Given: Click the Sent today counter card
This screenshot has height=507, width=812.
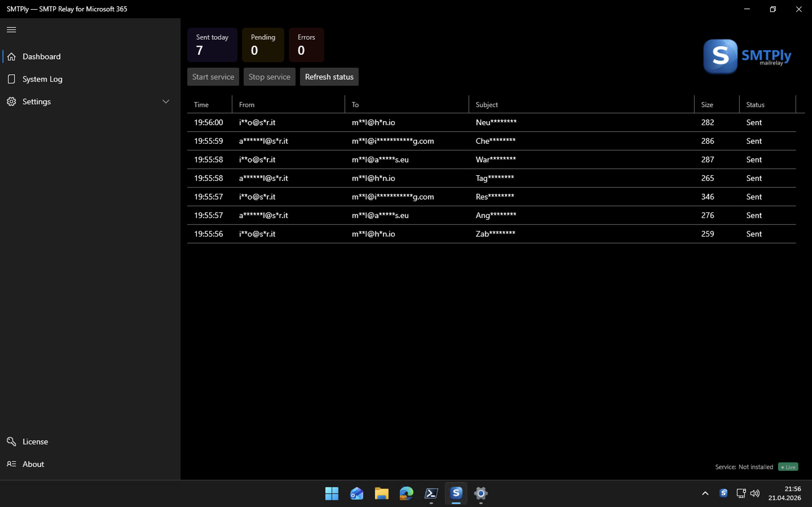Looking at the screenshot, I should [212, 45].
